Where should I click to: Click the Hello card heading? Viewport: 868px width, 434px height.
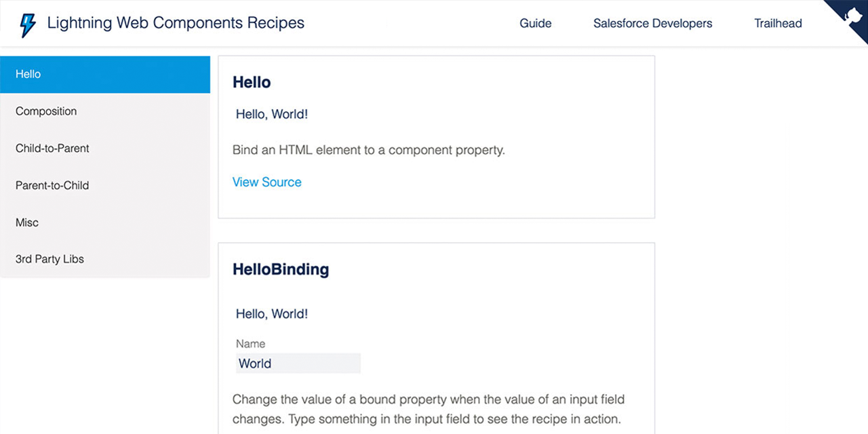(252, 83)
